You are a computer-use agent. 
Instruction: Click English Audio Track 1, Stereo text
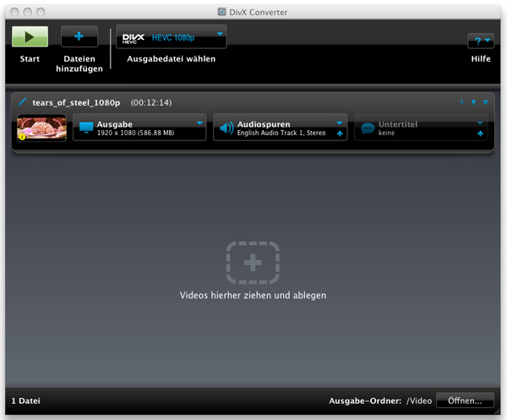tap(281, 133)
